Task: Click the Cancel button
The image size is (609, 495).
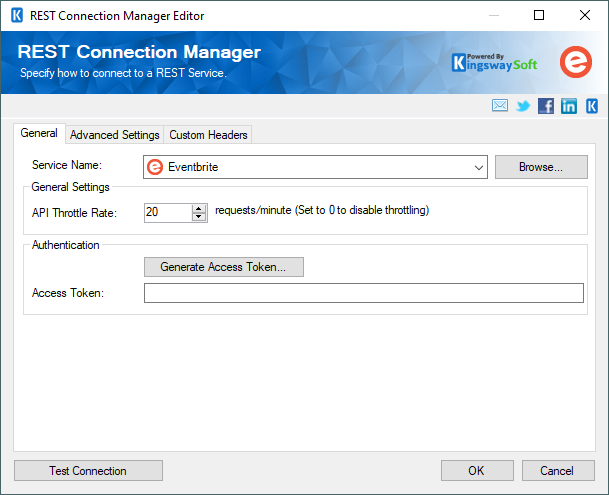Action: click(x=558, y=471)
